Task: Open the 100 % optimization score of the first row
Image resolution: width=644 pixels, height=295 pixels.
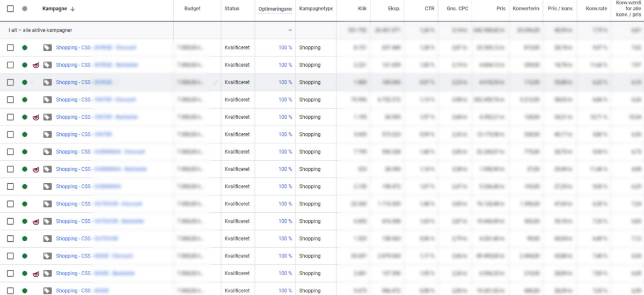Action: pos(285,48)
